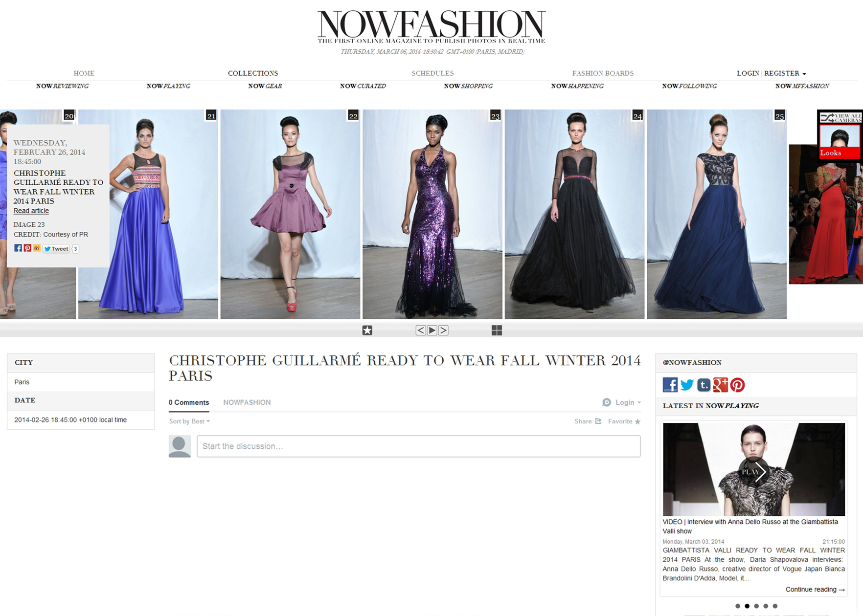Select the last carousel dot
The width and height of the screenshot is (863, 616).
pyautogui.click(x=775, y=606)
